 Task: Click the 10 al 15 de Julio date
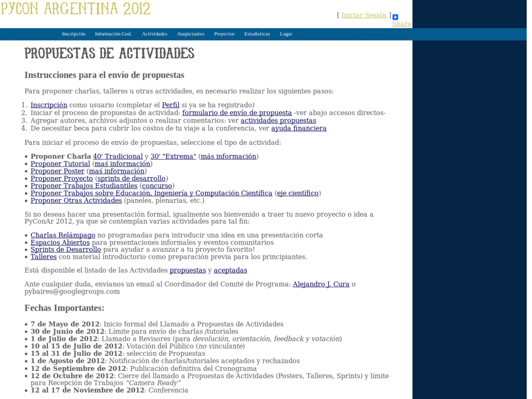point(76,347)
